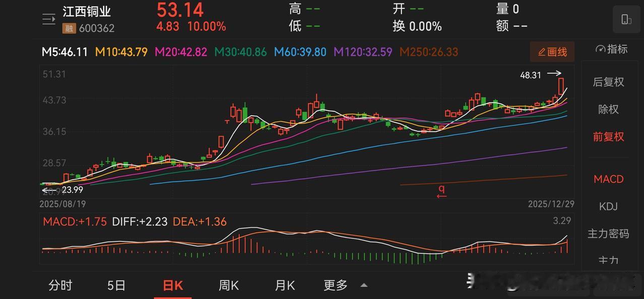Click the 融 margin badge next to 600362
The image size is (644, 299).
(68, 28)
